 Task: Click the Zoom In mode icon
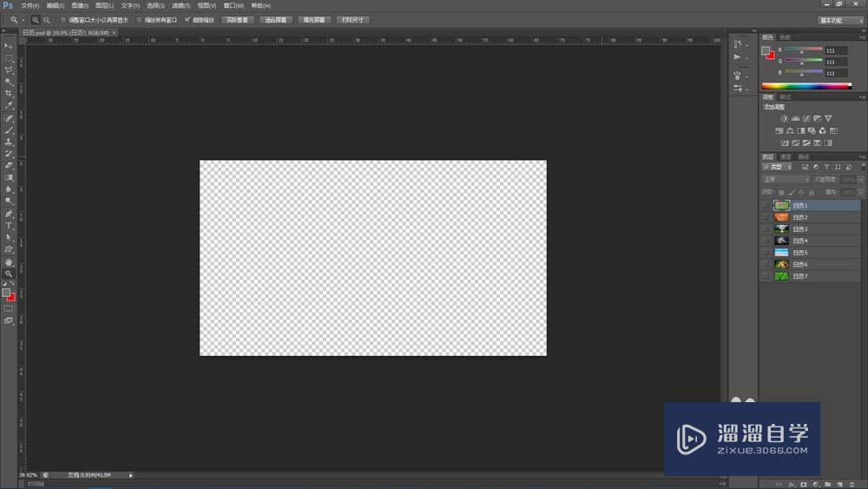pos(35,20)
